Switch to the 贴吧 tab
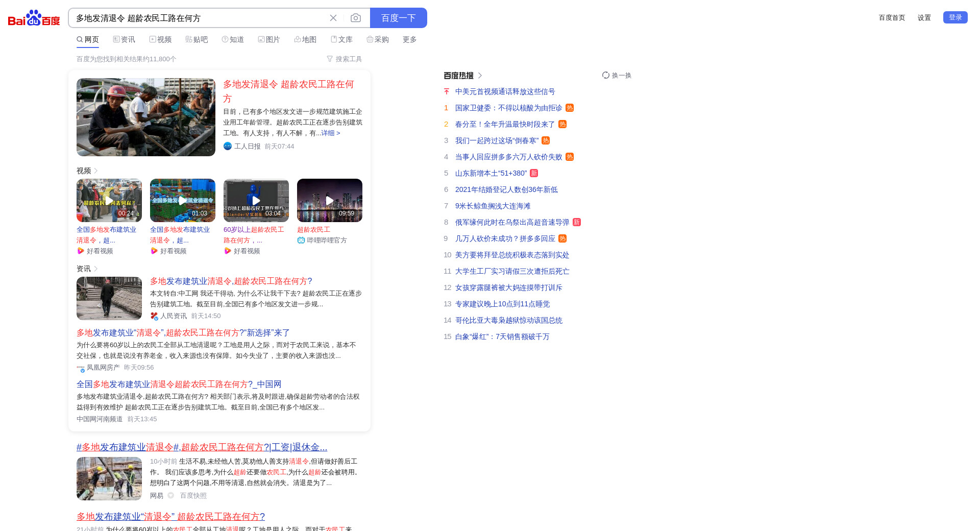Screen dimensions: 980x531 point(197,39)
